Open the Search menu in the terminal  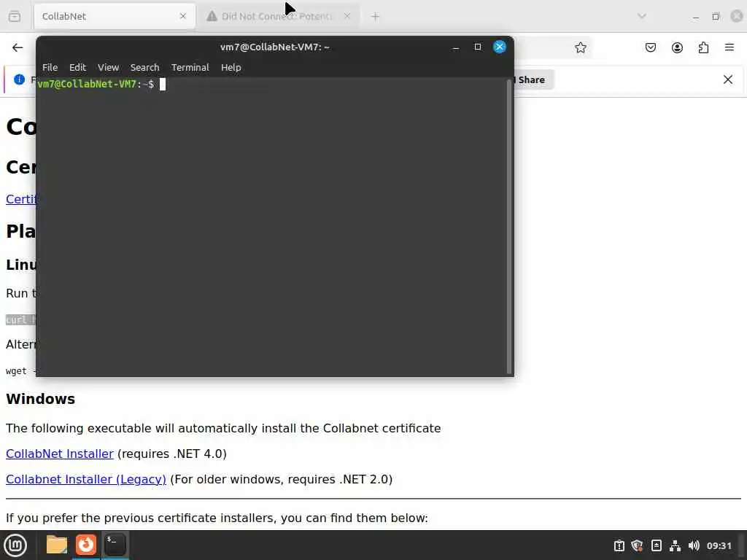145,67
